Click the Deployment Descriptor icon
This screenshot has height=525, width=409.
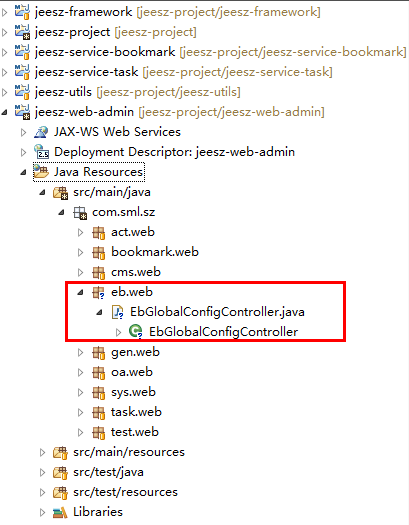42,152
